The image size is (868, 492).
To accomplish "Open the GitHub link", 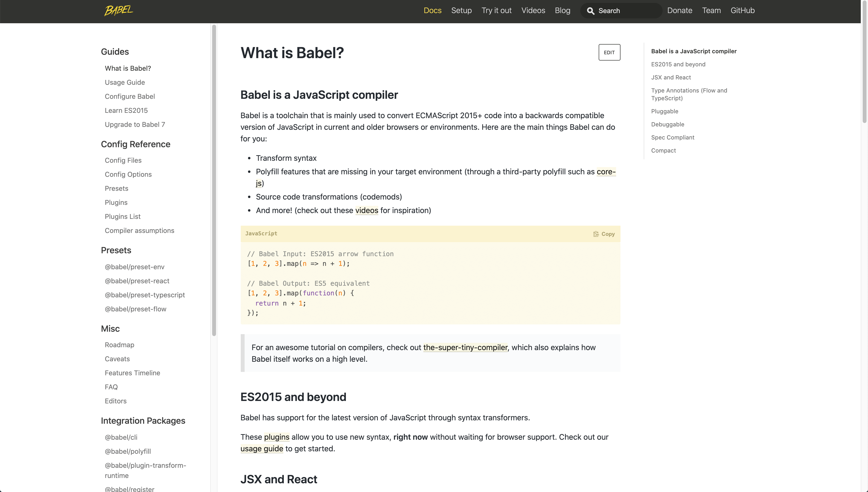I will coord(743,10).
